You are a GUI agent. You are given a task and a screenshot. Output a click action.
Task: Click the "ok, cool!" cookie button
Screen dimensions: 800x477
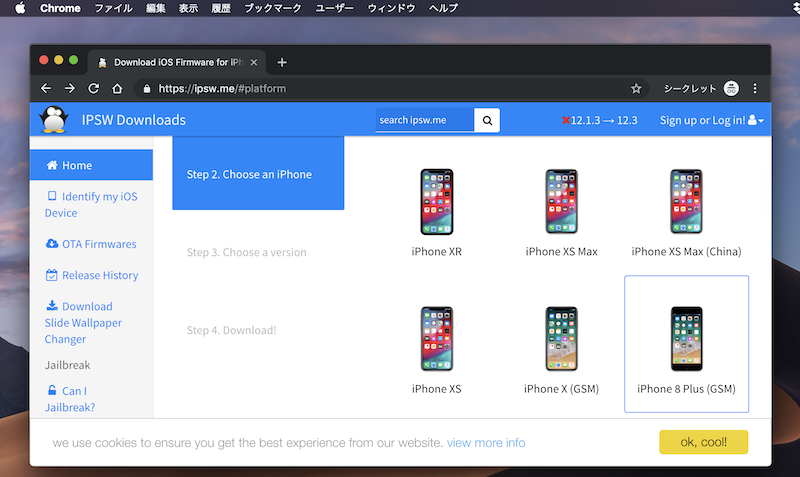tap(703, 442)
